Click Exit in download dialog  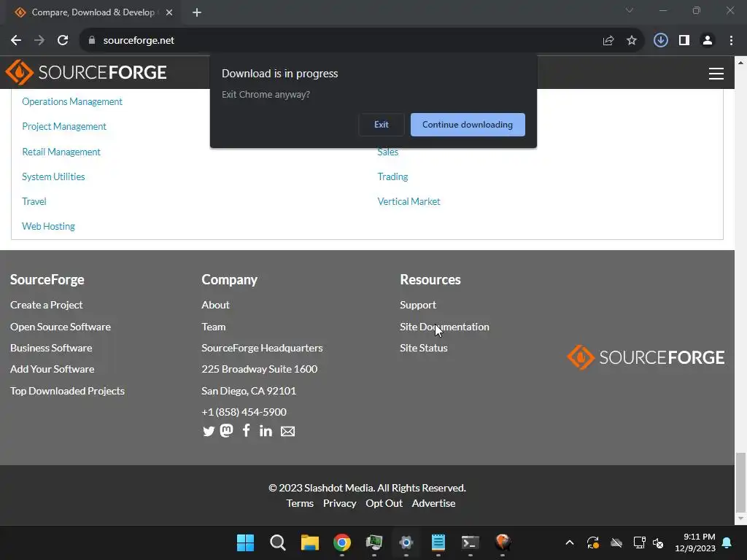(x=381, y=124)
